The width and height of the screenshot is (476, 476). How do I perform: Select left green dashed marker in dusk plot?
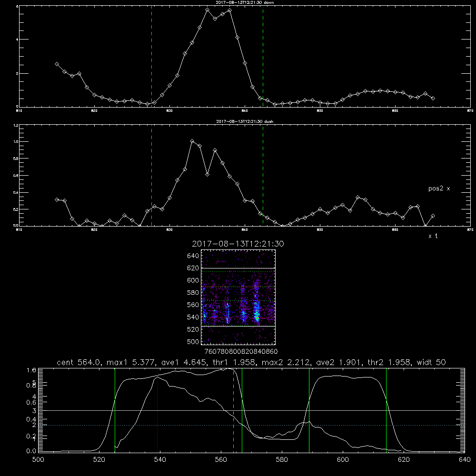(151, 176)
